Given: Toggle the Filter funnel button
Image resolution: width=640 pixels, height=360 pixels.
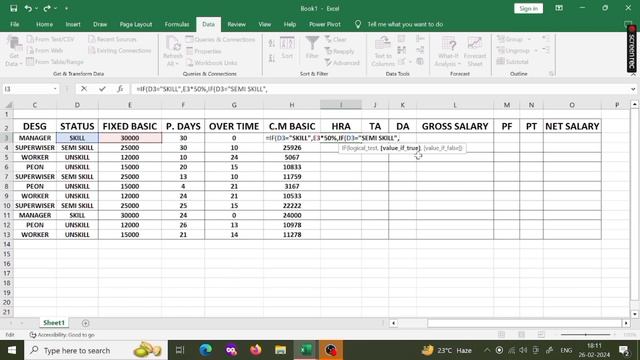Looking at the screenshot, I should [x=312, y=48].
